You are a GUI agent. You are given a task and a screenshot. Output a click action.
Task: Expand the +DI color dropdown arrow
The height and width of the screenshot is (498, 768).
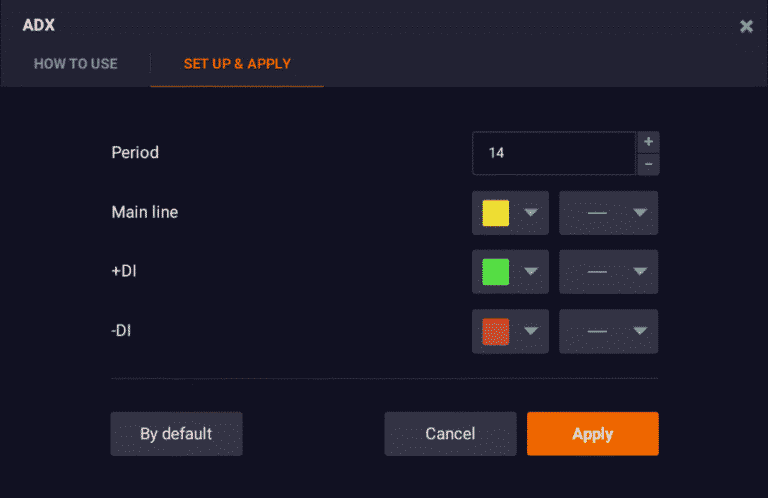tap(532, 272)
